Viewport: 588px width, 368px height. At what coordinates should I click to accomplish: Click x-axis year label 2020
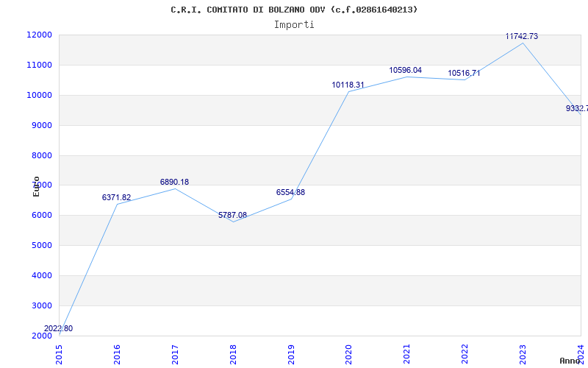(348, 354)
